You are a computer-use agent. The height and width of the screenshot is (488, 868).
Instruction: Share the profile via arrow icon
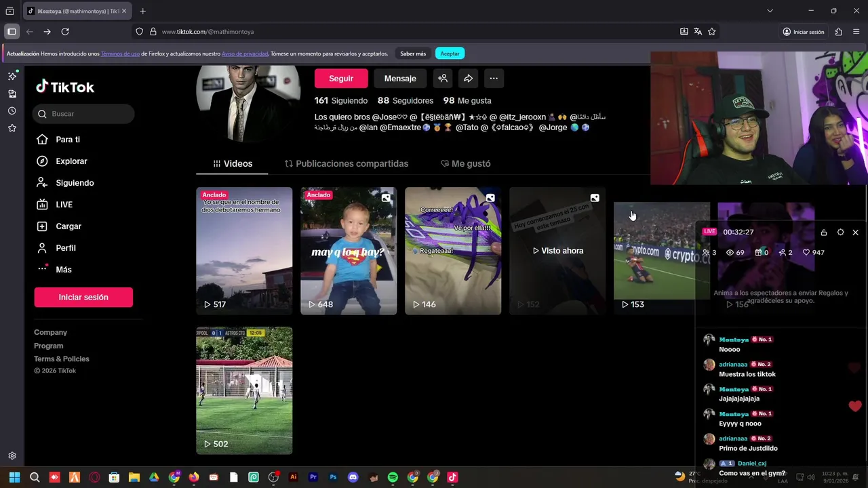(x=468, y=79)
